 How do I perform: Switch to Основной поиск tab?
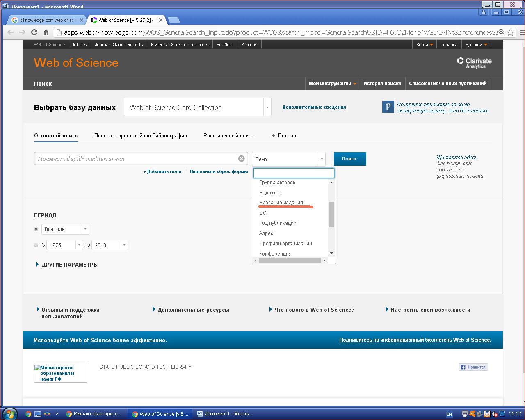click(56, 135)
